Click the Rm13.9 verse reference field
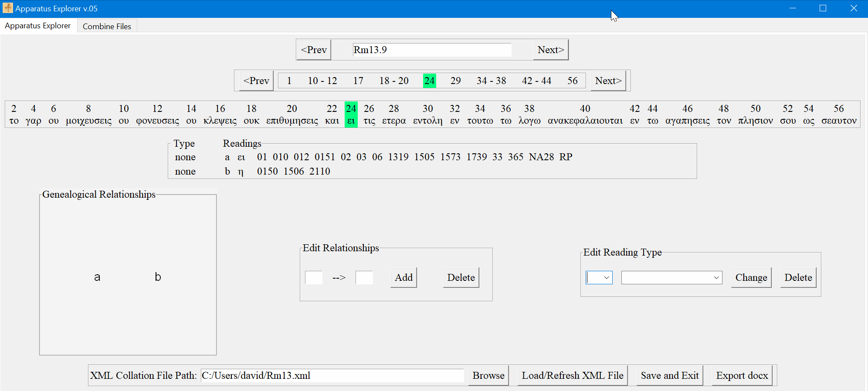Viewport: 868px width, 391px height. [432, 50]
